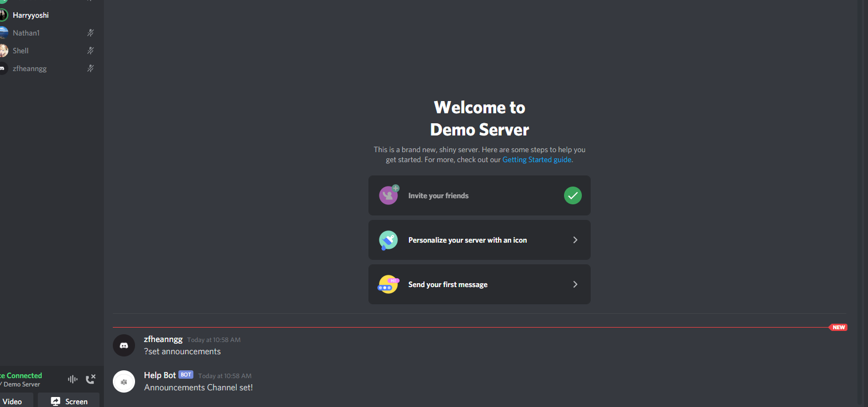Click Shell username in voice list
Screen dimensions: 868x407
(21, 51)
